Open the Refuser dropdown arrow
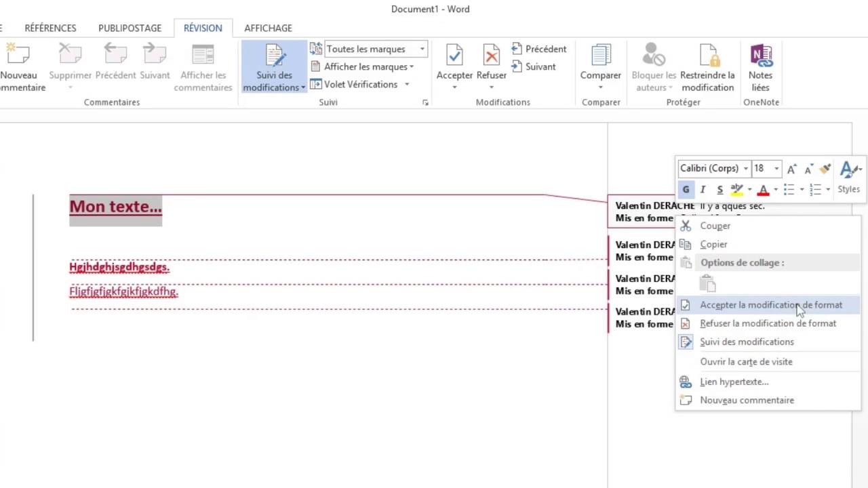Image resolution: width=868 pixels, height=488 pixels. pos(491,87)
